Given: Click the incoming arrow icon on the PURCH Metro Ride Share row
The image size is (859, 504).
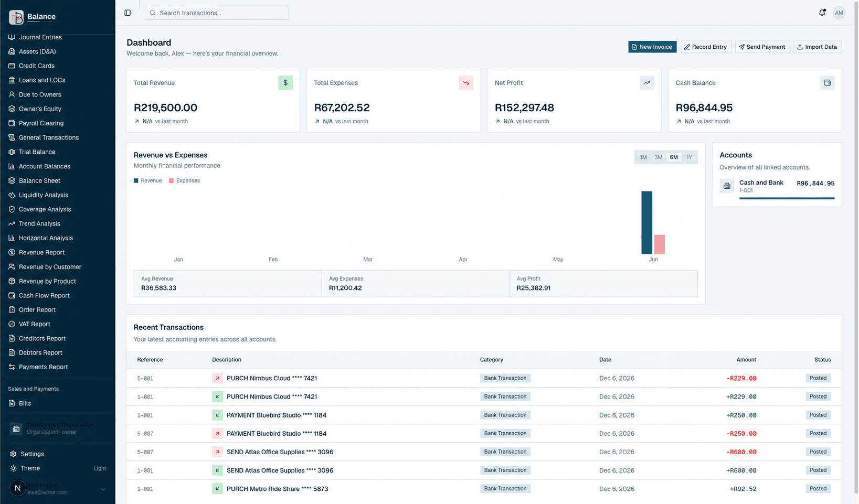Looking at the screenshot, I should (217, 489).
